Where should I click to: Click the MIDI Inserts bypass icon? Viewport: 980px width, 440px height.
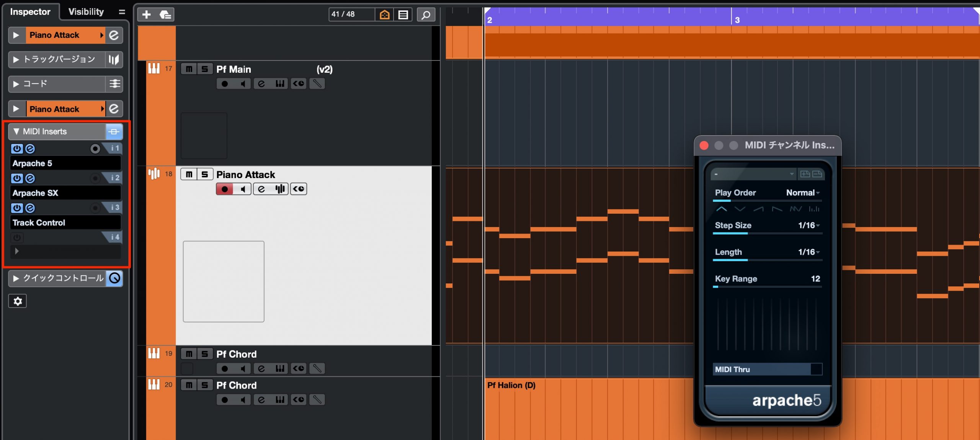pos(114,132)
